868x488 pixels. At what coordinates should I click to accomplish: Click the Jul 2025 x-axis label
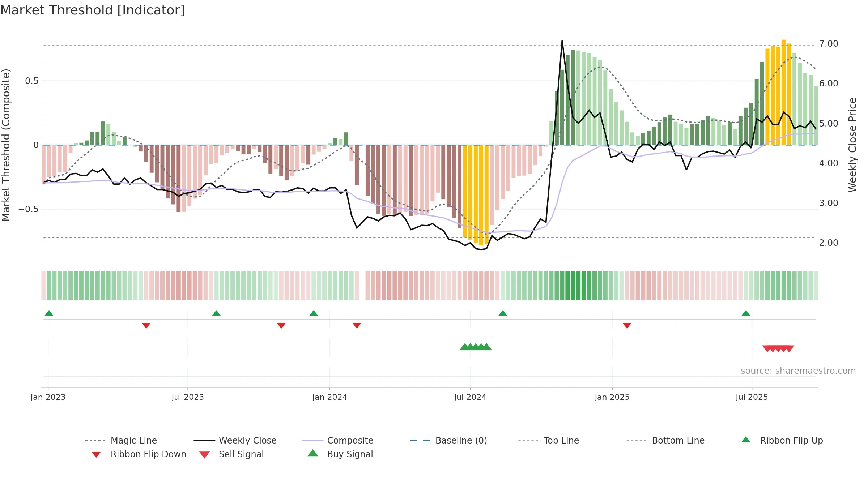(x=752, y=397)
